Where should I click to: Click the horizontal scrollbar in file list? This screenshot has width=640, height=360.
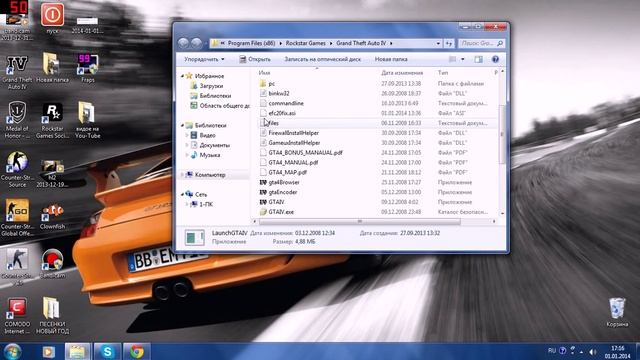point(360,221)
